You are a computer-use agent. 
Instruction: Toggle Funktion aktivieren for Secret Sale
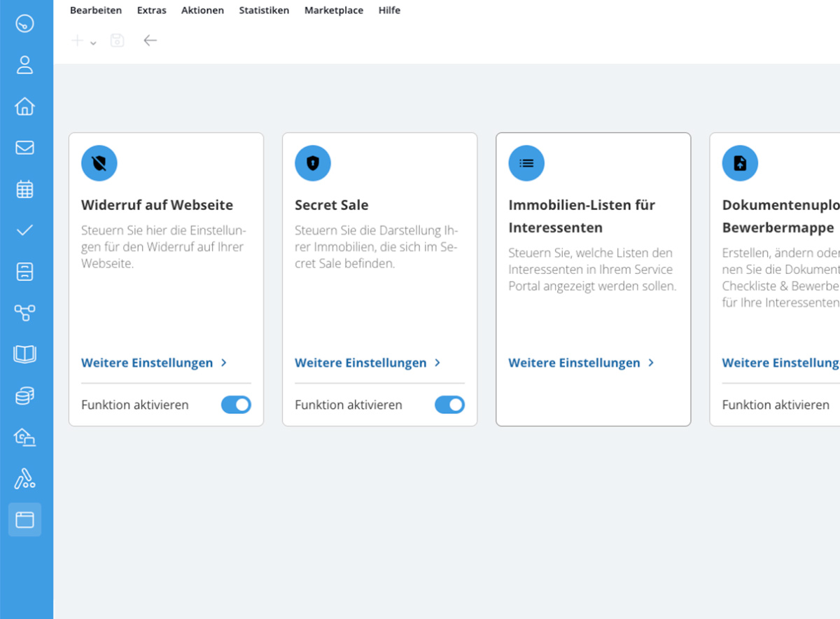[449, 405]
